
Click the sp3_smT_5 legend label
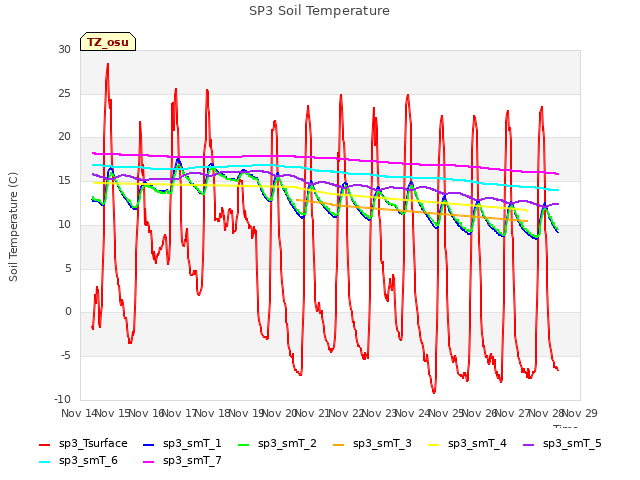pyautogui.click(x=572, y=443)
